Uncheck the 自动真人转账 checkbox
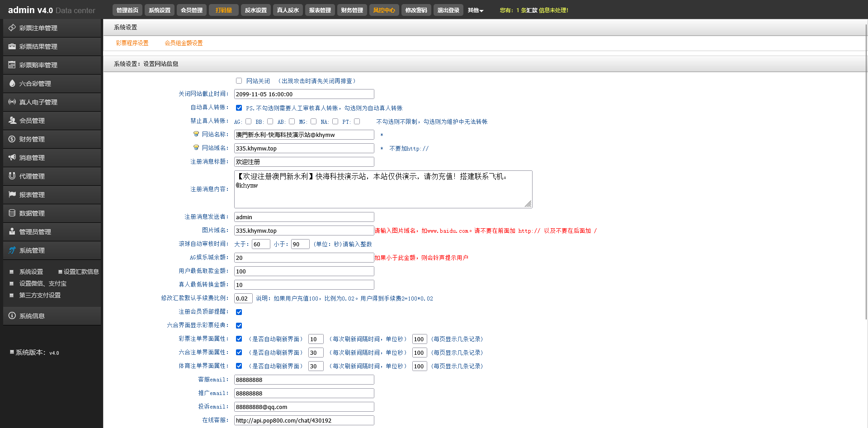This screenshot has height=428, width=868. point(239,108)
